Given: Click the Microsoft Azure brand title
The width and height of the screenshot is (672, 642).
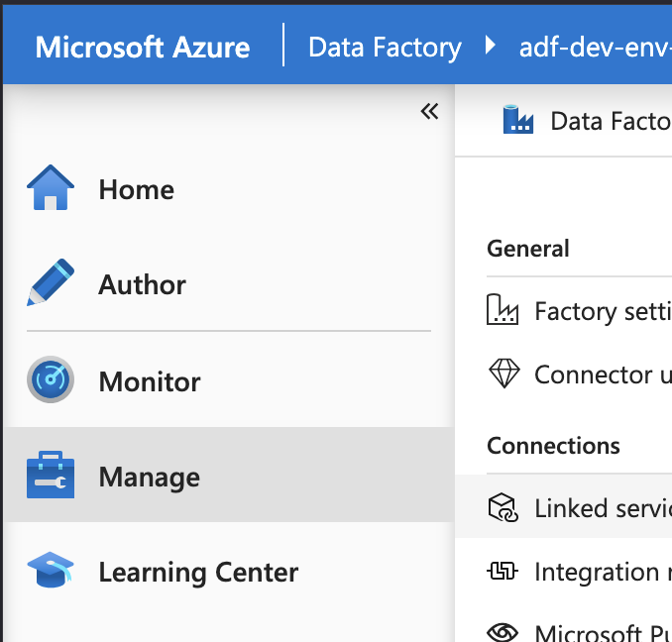Looking at the screenshot, I should (143, 48).
